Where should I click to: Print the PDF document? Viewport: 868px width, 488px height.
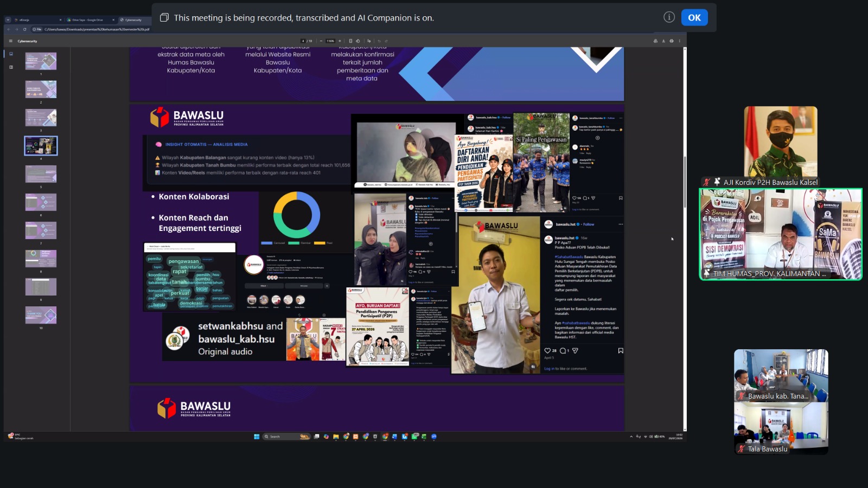[672, 41]
